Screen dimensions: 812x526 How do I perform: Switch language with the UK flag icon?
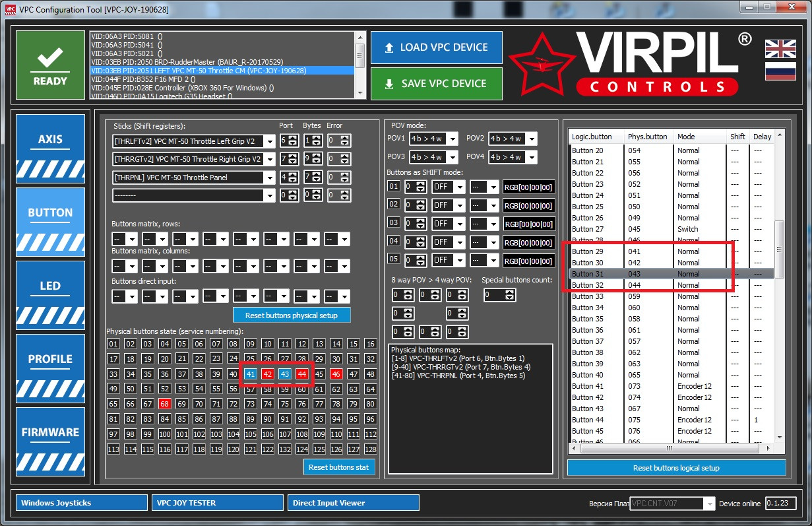[x=780, y=49]
